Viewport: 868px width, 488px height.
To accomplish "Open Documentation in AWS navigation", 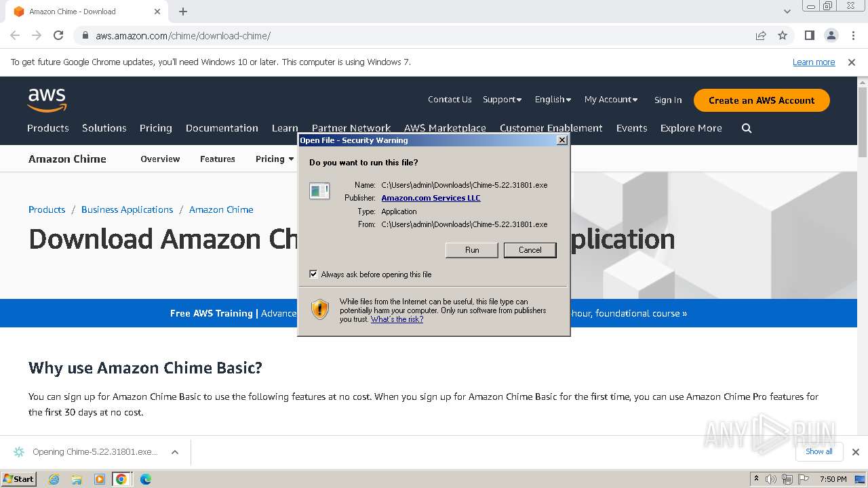I will [x=222, y=128].
